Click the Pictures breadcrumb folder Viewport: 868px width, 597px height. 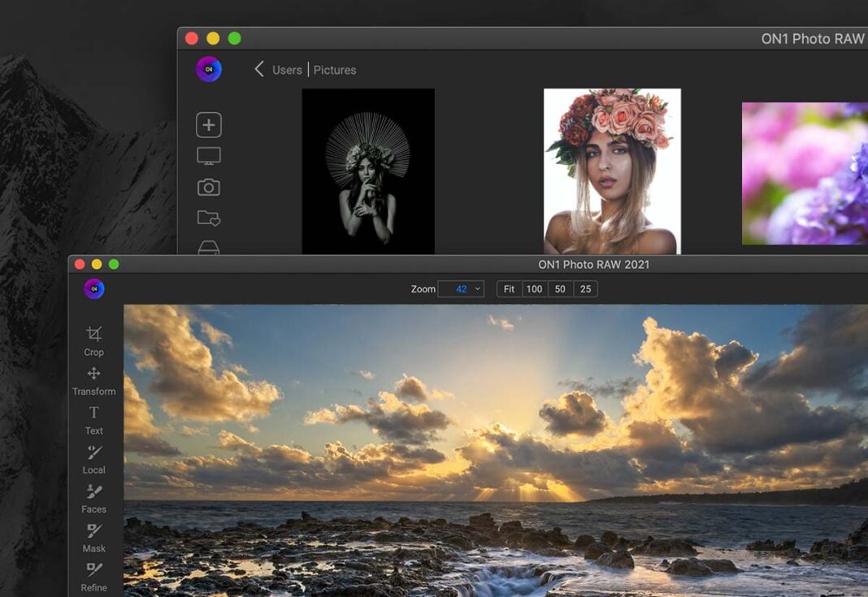pos(335,71)
